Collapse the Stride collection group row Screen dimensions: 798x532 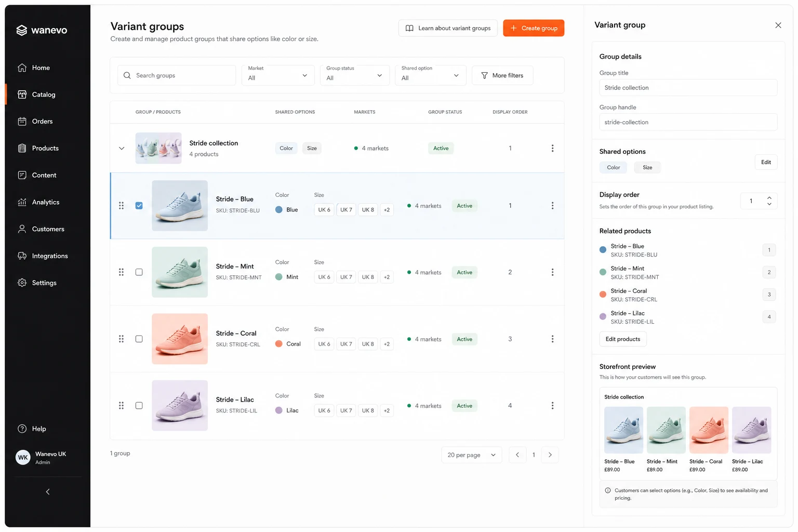coord(122,148)
